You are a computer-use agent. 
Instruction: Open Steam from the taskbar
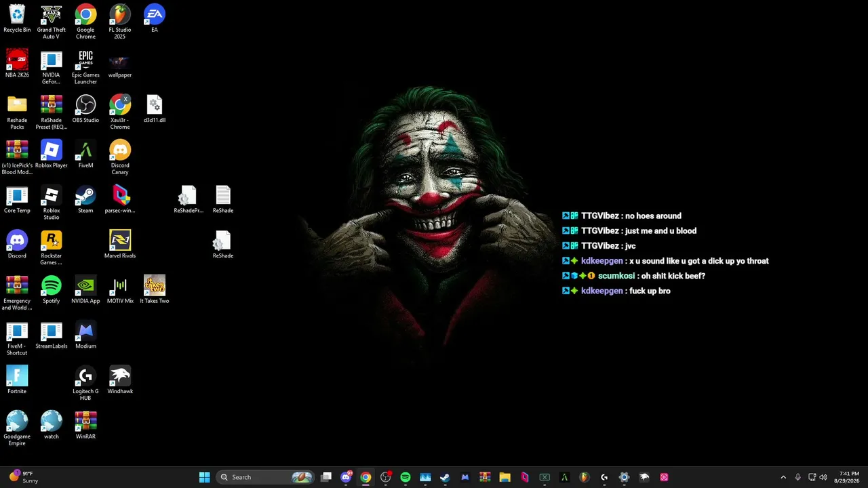[445, 477]
